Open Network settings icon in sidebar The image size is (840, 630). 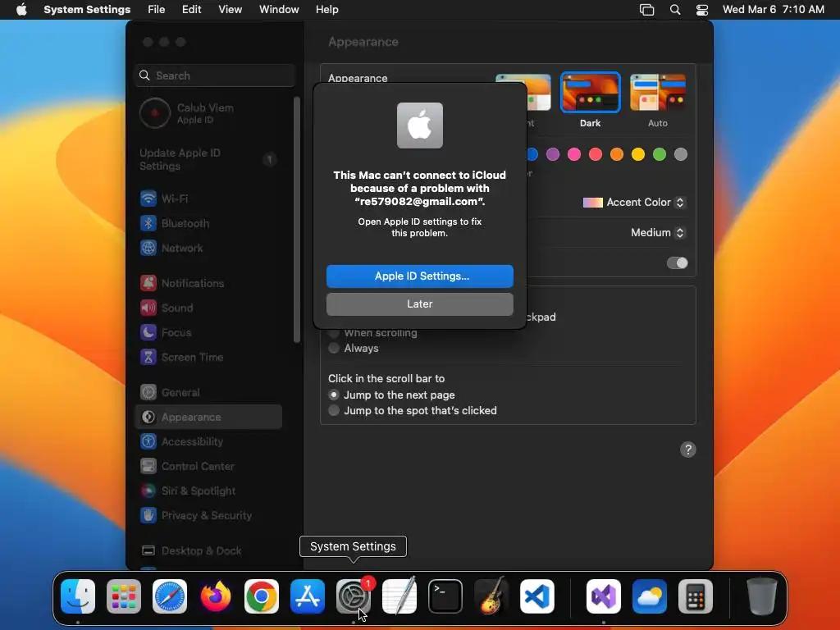point(148,248)
